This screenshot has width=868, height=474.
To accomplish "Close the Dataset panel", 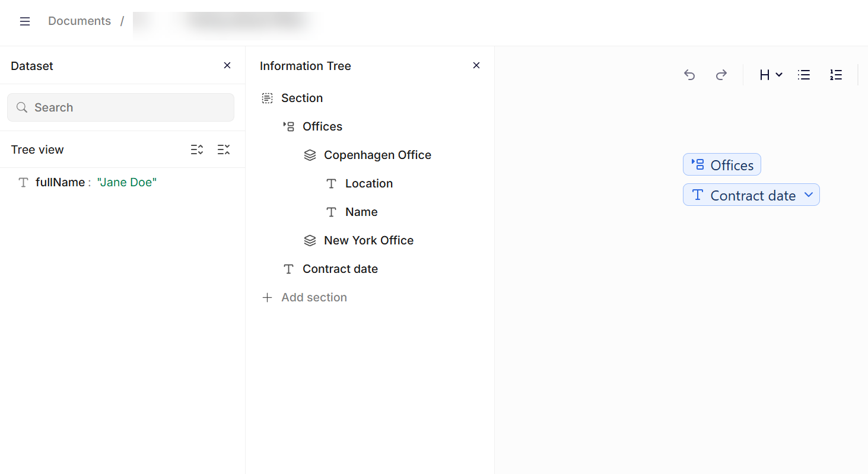I will 227,65.
